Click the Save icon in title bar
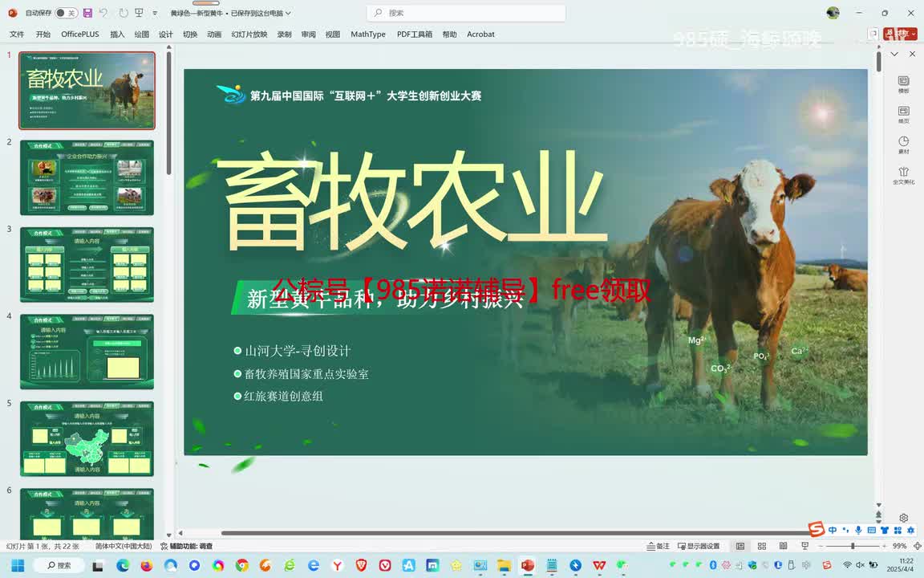Image resolution: width=924 pixels, height=578 pixels. tap(87, 12)
